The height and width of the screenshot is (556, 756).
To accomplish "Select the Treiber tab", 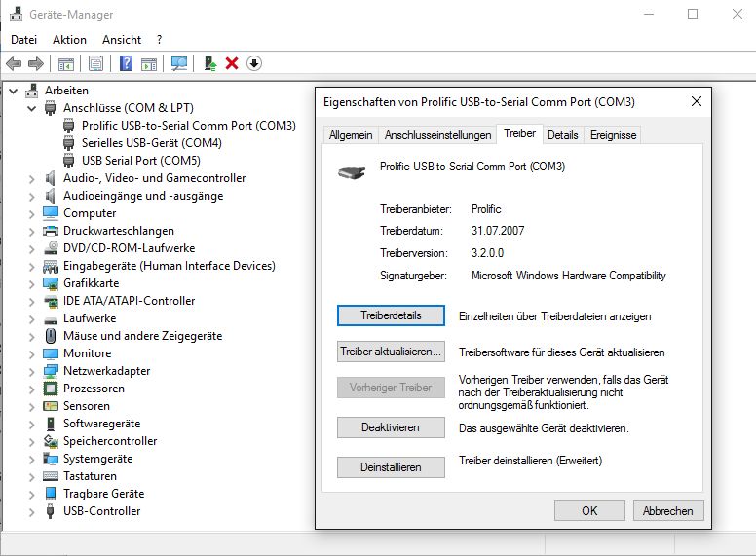I will [520, 133].
